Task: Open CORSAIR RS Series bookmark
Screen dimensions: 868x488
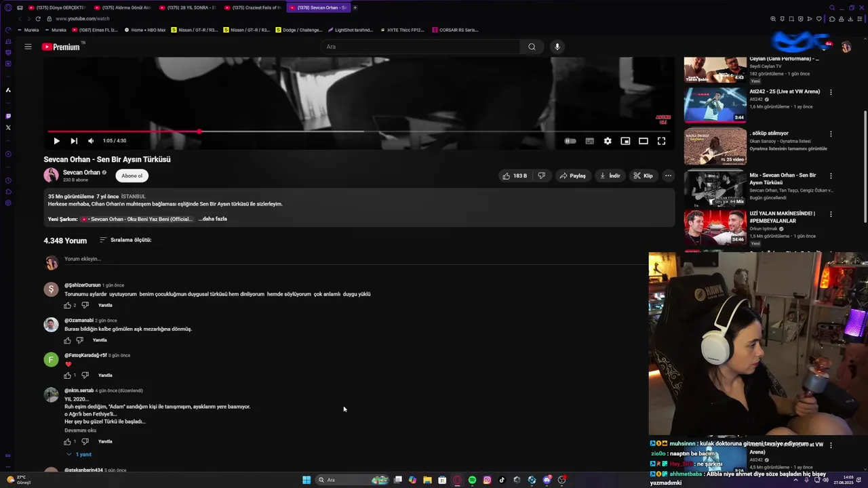Action: 456,30
